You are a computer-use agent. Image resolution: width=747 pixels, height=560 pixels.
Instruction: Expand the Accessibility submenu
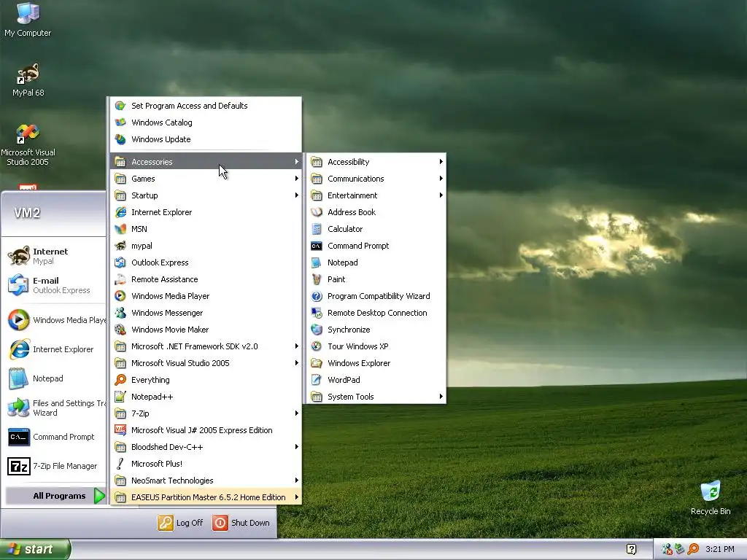click(x=376, y=162)
